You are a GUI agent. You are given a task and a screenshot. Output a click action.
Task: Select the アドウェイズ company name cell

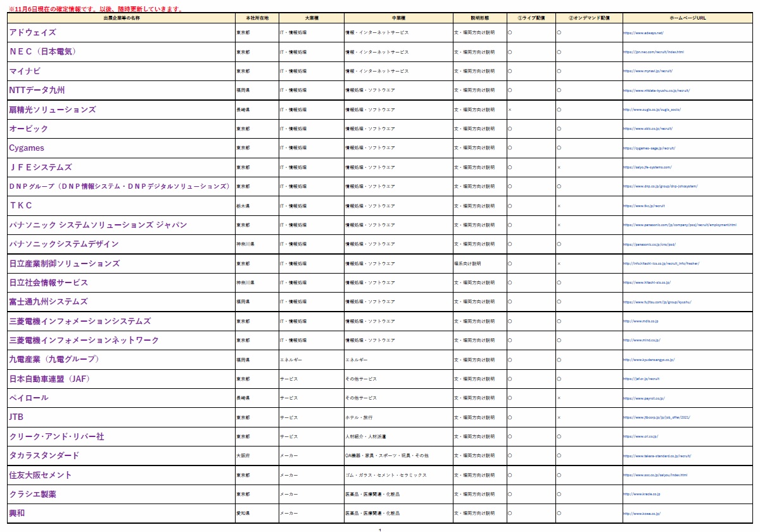coord(122,32)
